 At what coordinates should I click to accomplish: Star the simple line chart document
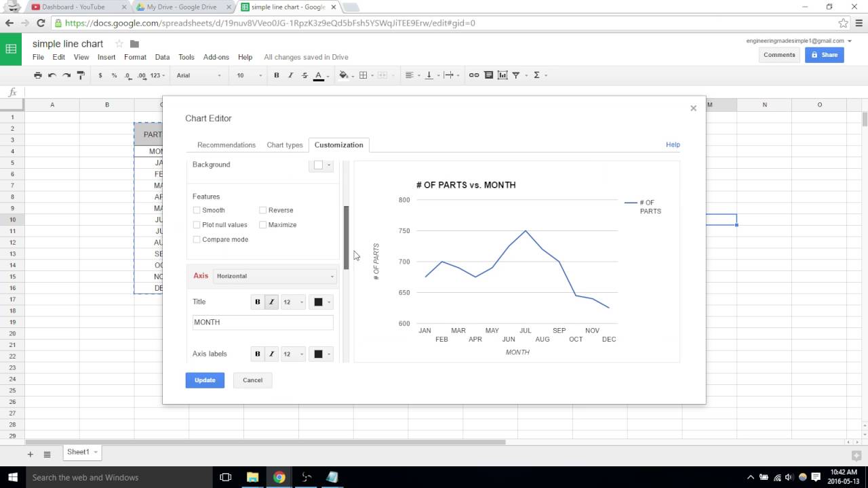[119, 44]
